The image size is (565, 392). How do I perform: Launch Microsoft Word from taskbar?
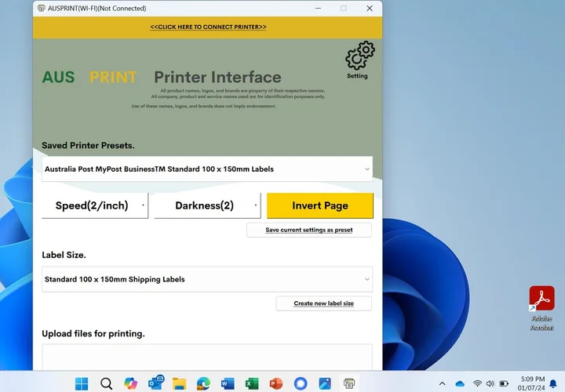[x=228, y=383]
